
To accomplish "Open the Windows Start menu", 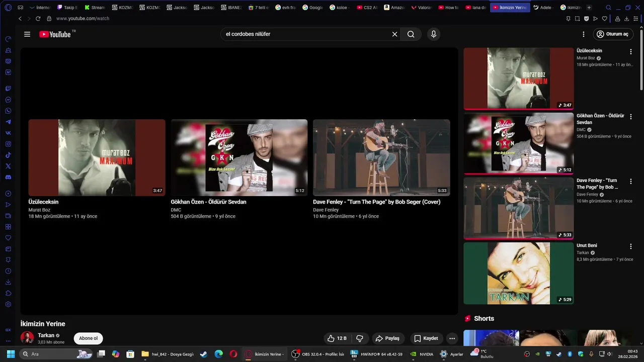I will [11, 354].
